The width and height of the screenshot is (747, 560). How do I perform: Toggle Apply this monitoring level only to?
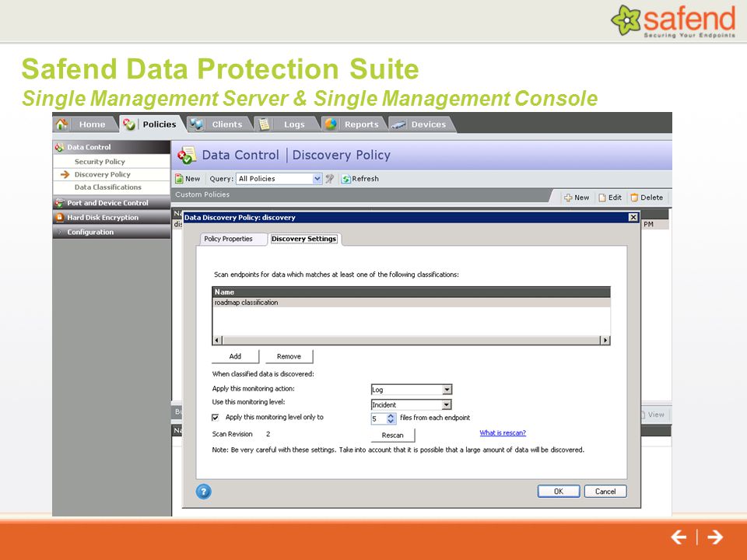[x=216, y=418]
